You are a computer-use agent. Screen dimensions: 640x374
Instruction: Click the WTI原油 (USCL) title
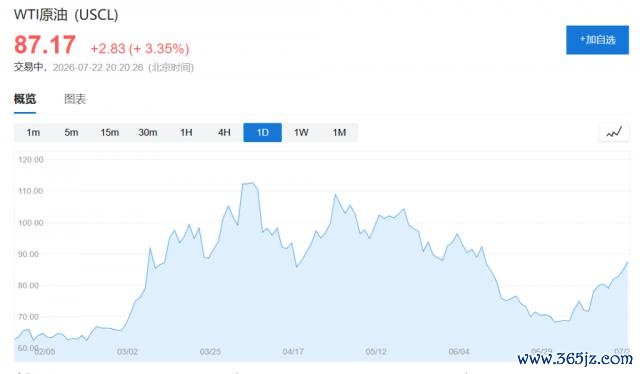pyautogui.click(x=66, y=15)
